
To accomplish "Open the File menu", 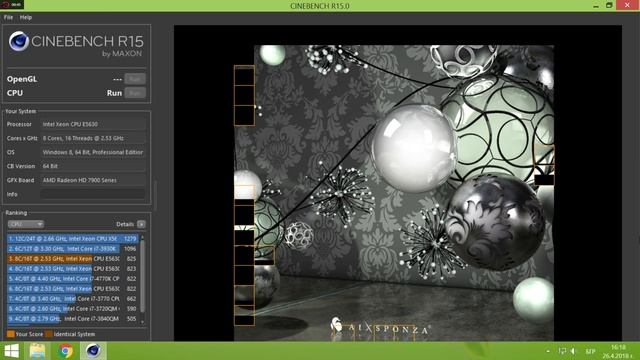I will click(x=8, y=17).
